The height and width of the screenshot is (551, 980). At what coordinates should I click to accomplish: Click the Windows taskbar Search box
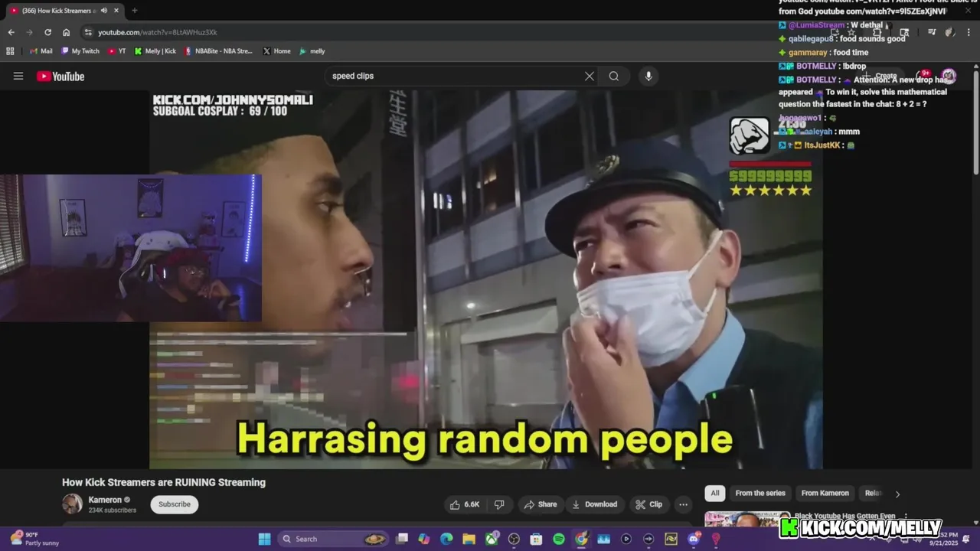coord(334,539)
